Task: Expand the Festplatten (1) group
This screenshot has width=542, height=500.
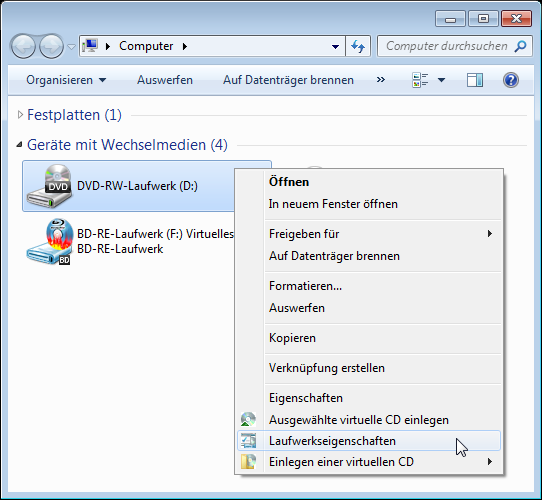Action: pos(20,115)
